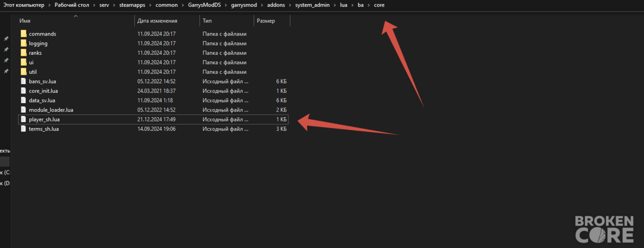This screenshot has height=248, width=644.
Task: Jump to the lua breadcrumb
Action: click(x=344, y=5)
